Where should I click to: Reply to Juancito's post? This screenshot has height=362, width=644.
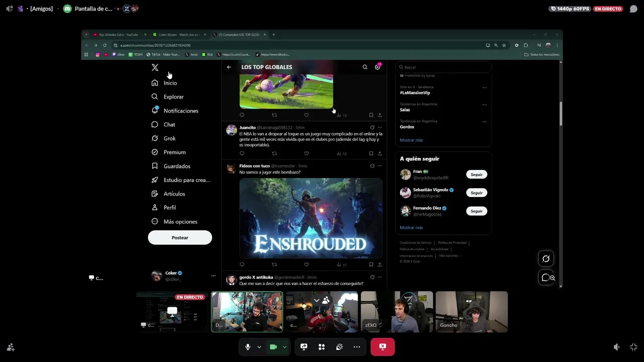point(242,153)
